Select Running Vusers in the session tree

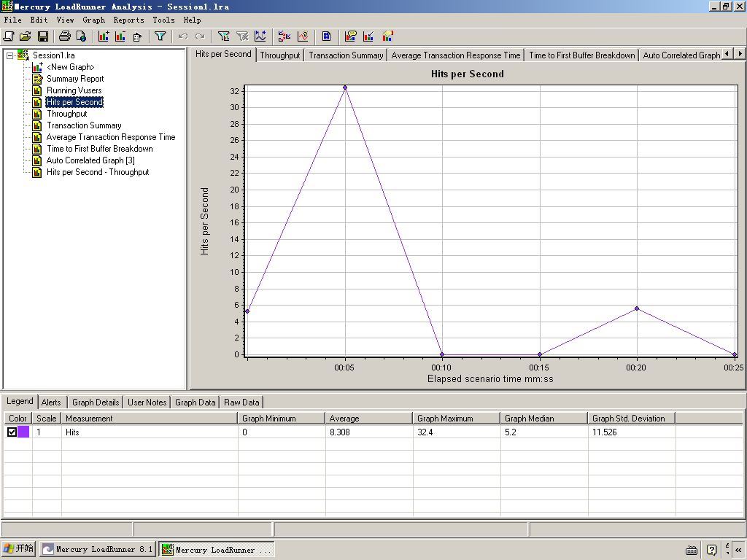pos(74,90)
